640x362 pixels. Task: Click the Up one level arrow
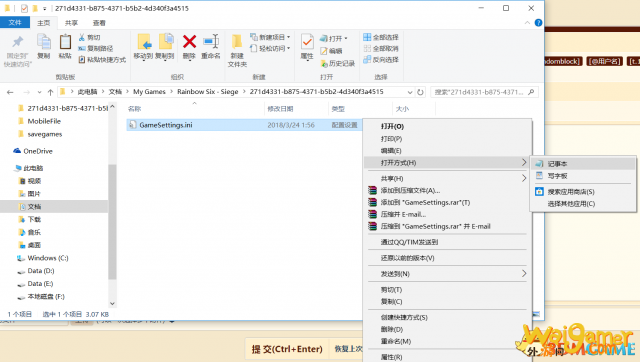(x=50, y=92)
